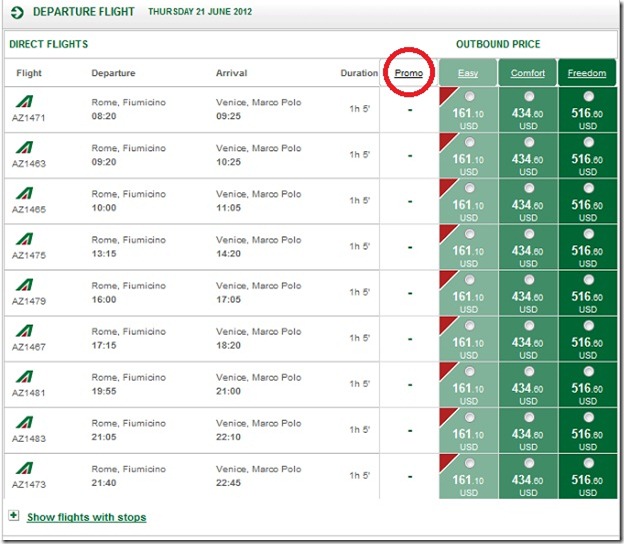This screenshot has height=544, width=624.
Task: Click the Flight column header
Action: [29, 73]
